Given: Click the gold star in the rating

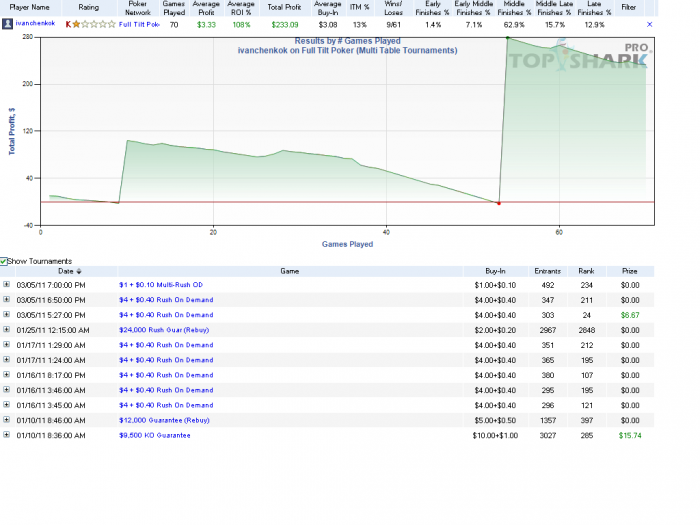Looking at the screenshot, I should point(76,24).
